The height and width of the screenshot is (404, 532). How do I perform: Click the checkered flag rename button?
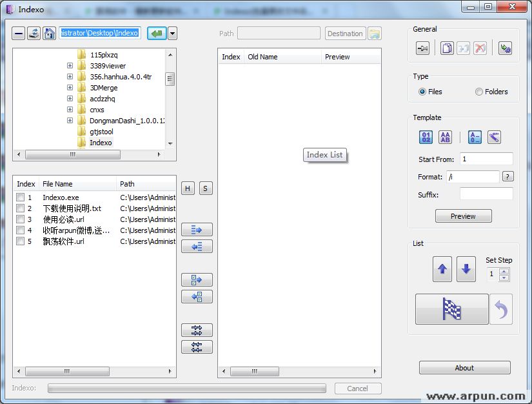click(x=452, y=309)
